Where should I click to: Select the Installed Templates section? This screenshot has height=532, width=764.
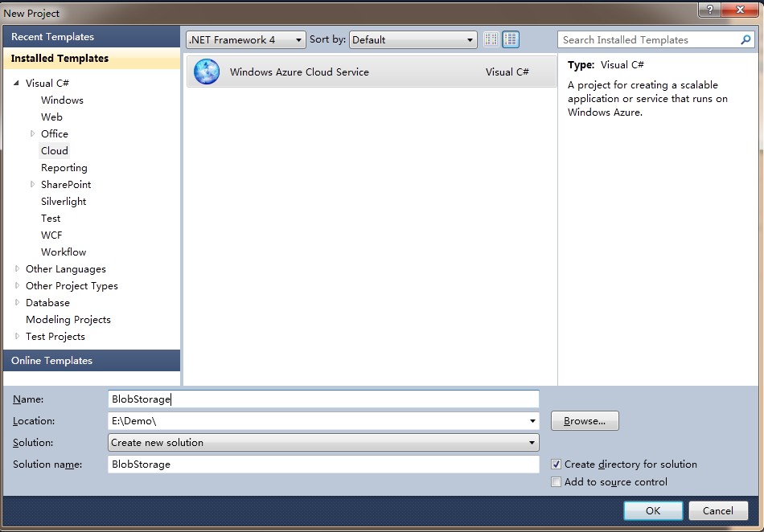92,59
